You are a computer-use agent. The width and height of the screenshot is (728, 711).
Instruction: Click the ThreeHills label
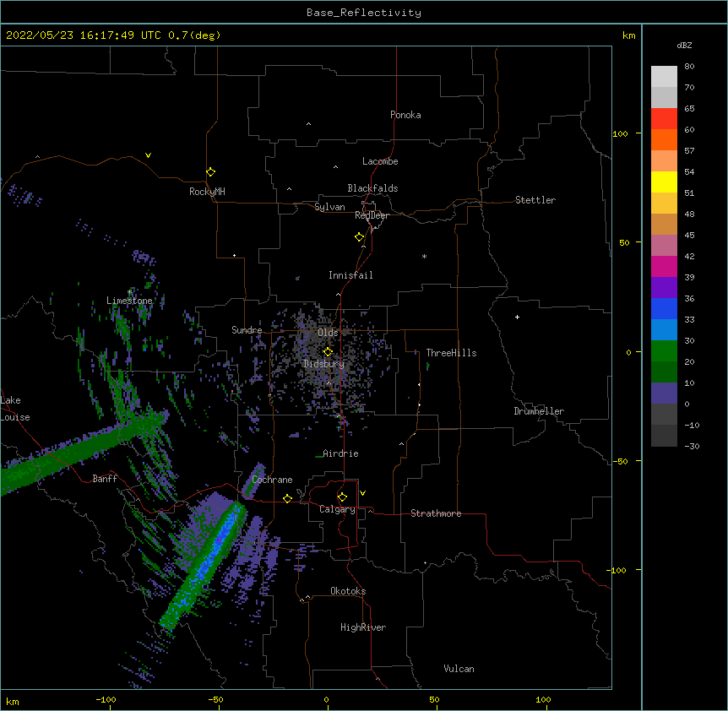[x=451, y=353]
